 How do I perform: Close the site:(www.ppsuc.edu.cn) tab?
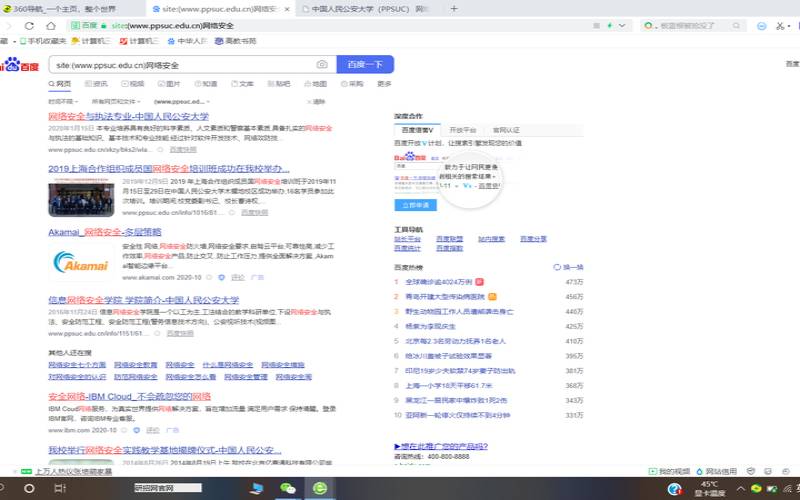287,9
